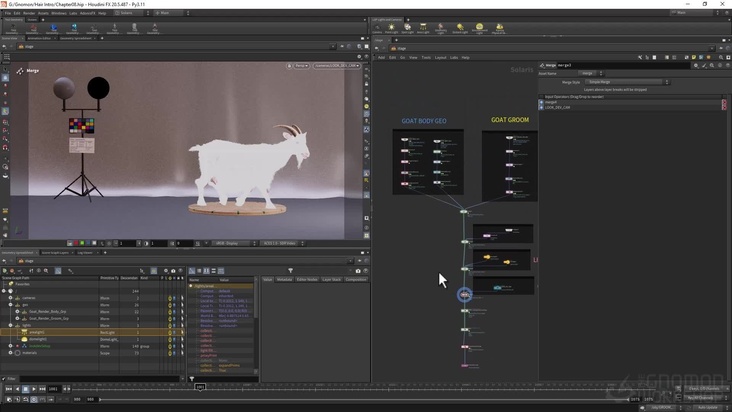
Task: Click the Camera shelf tool
Action: [377, 28]
